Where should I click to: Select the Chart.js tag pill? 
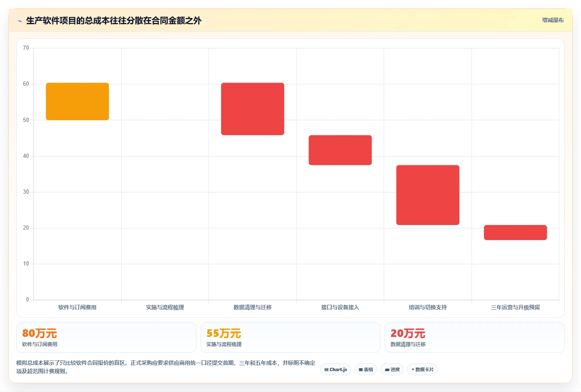336,369
